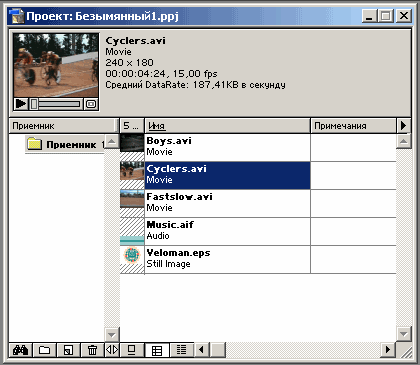Click the file list scroll-down arrow
The width and height of the screenshot is (420, 365).
pyautogui.click(x=403, y=334)
